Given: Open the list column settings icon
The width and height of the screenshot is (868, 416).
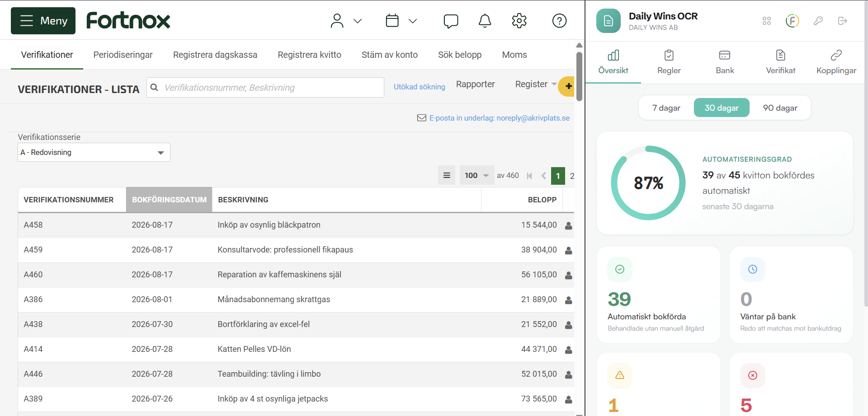Looking at the screenshot, I should click(447, 175).
